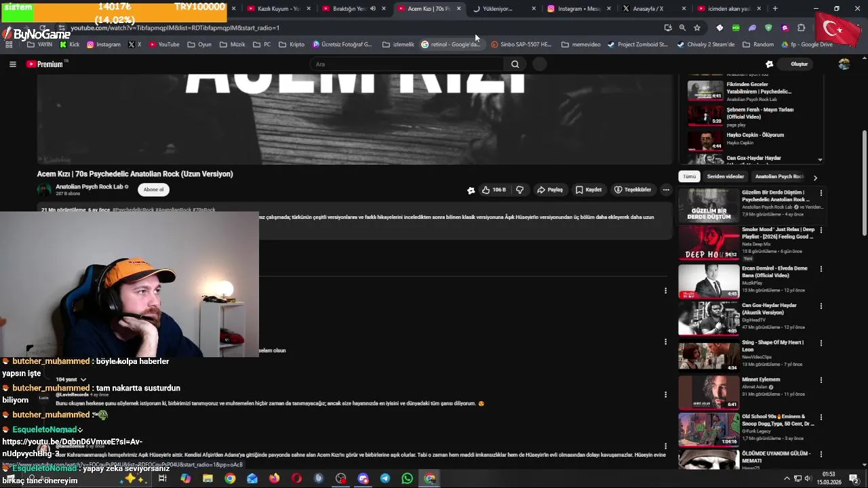This screenshot has height=488, width=868.
Task: Open the Deep House Smoke Mood thumbnail
Action: click(x=709, y=243)
